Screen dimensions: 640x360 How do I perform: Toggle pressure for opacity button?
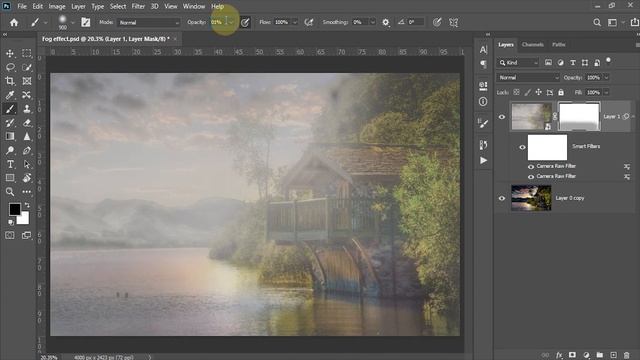tap(245, 22)
